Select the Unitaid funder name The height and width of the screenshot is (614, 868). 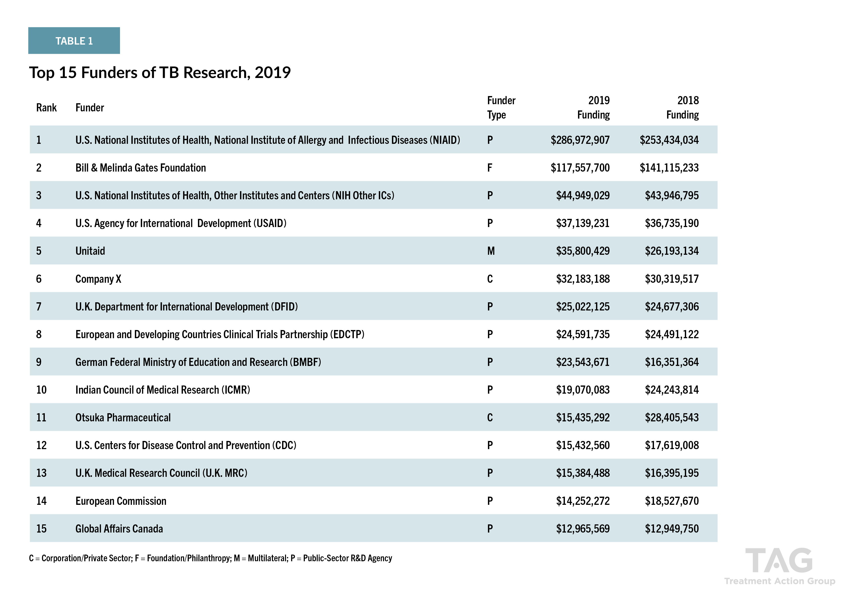coord(90,251)
